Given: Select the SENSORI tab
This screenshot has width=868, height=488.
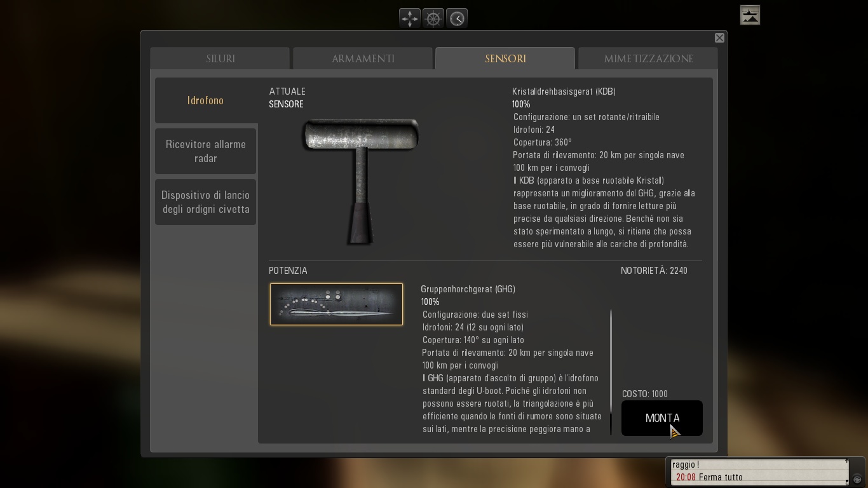Looking at the screenshot, I should pyautogui.click(x=505, y=58).
